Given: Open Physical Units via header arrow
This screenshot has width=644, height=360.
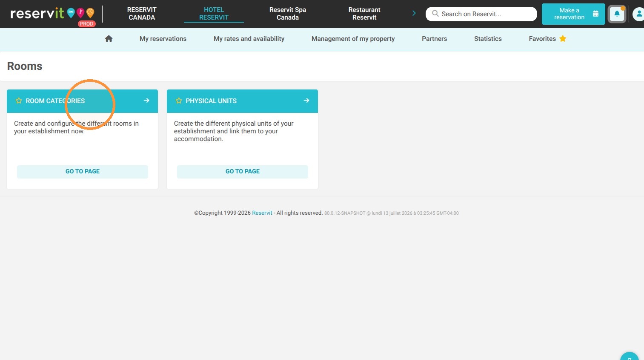Looking at the screenshot, I should (306, 101).
